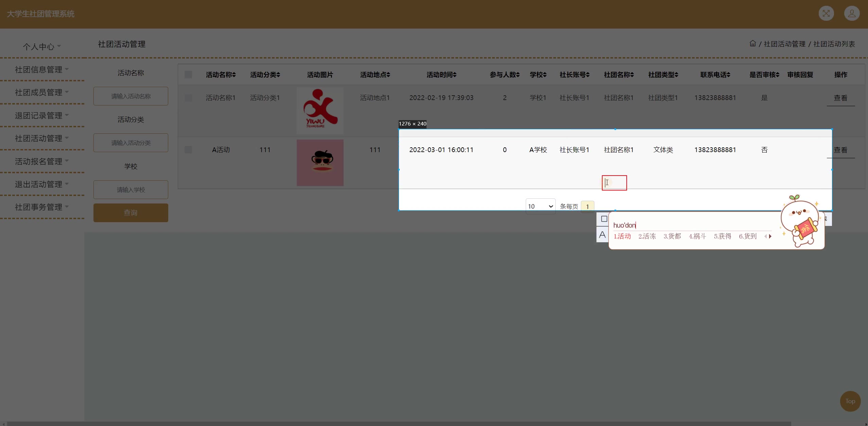
Task: Click the fullscreen toggle icon in header
Action: tap(826, 14)
